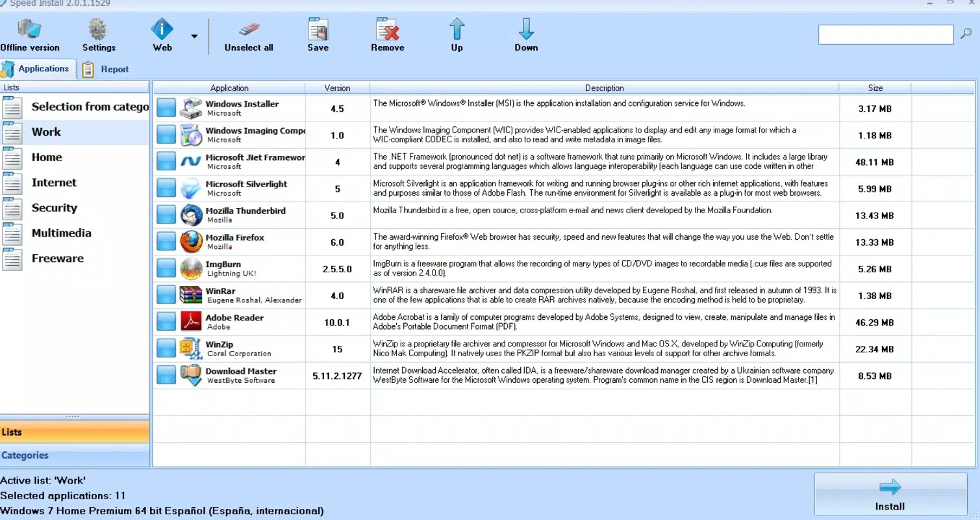This screenshot has height=520, width=980.
Task: Move item Down with arrow
Action: (x=526, y=34)
